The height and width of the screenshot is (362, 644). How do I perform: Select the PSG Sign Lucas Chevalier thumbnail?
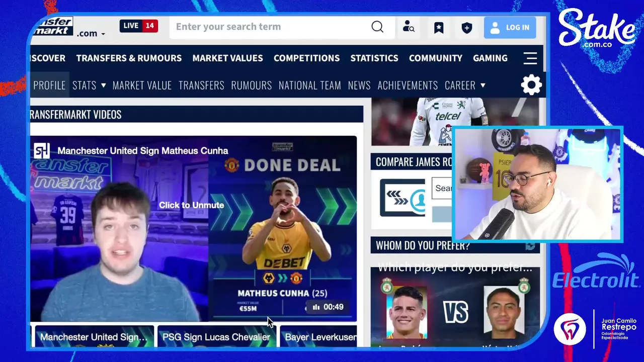(216, 337)
